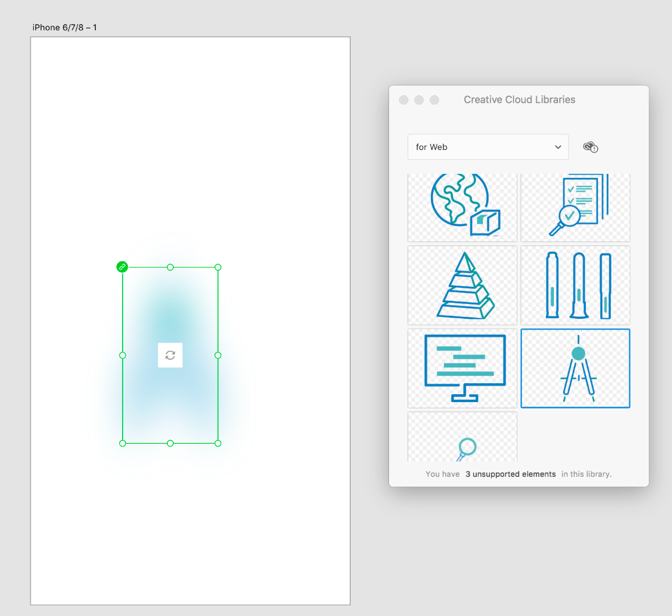
Task: Minimize the Creative Cloud Libraries panel
Action: pos(419,100)
